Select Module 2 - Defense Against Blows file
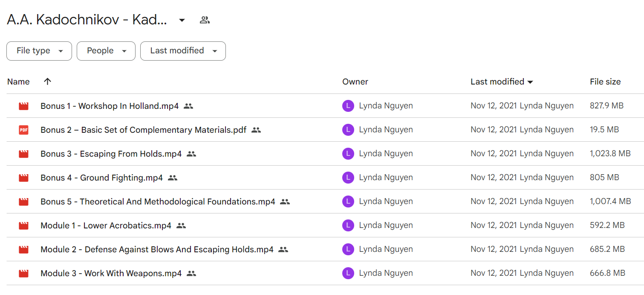 (157, 249)
